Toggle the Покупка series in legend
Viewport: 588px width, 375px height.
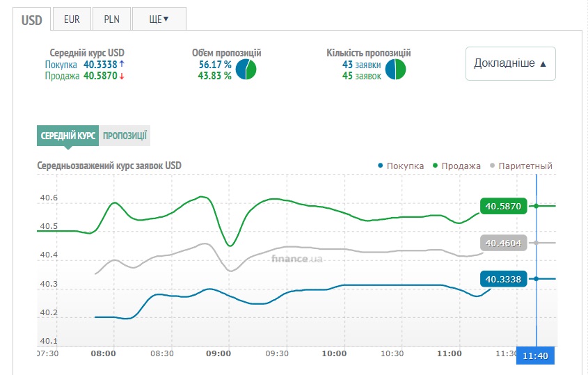tap(401, 166)
